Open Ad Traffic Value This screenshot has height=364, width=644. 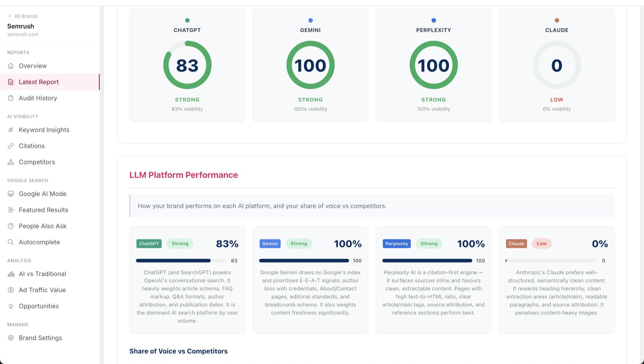(50, 290)
